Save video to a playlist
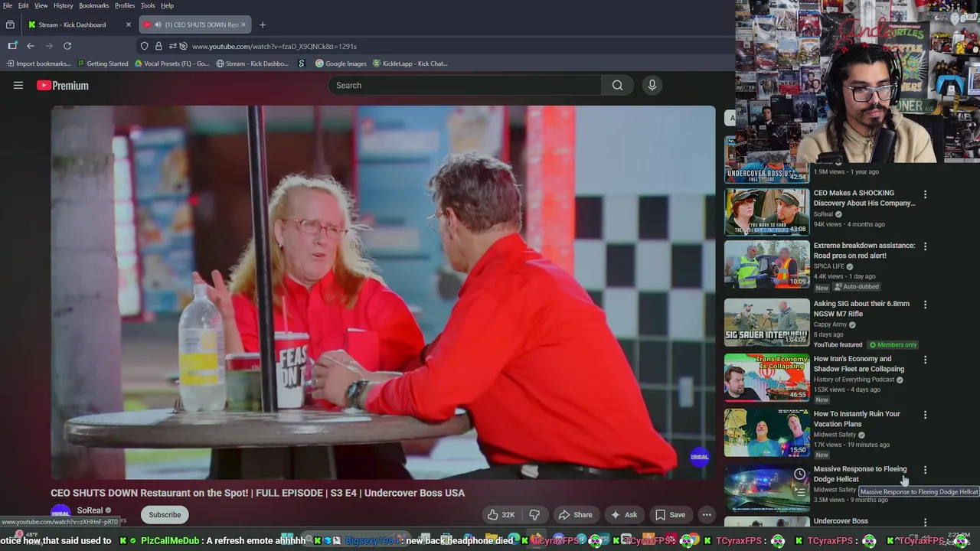This screenshot has width=980, height=551. coord(670,515)
